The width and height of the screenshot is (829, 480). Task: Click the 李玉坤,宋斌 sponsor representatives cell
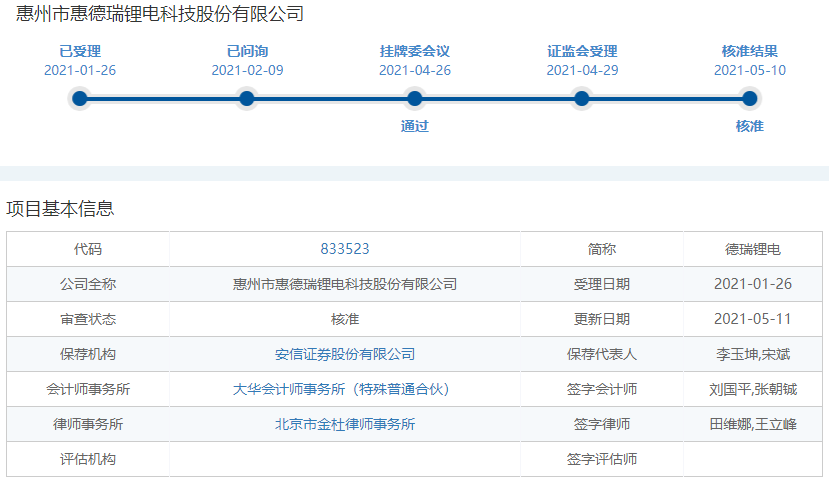click(x=752, y=354)
